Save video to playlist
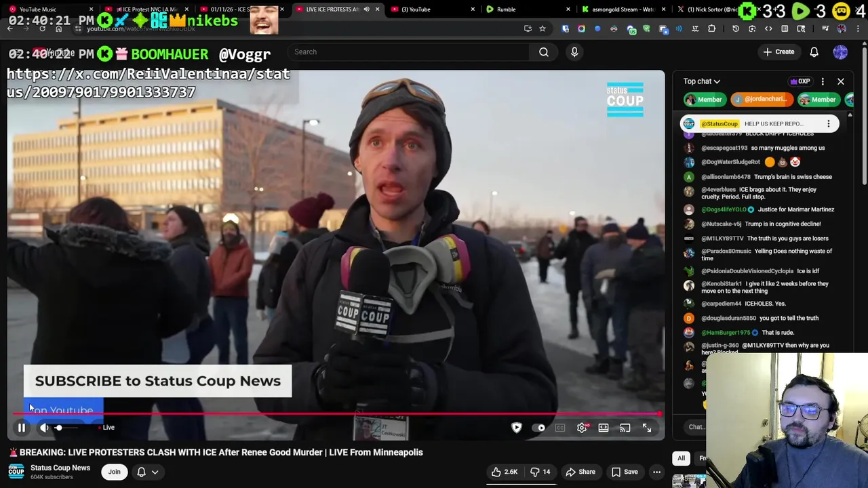 click(x=625, y=472)
